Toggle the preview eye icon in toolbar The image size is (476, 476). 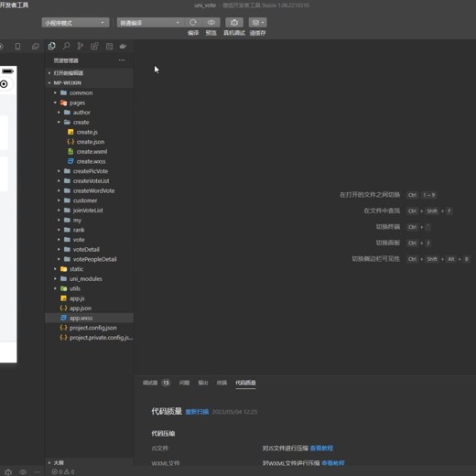(211, 23)
